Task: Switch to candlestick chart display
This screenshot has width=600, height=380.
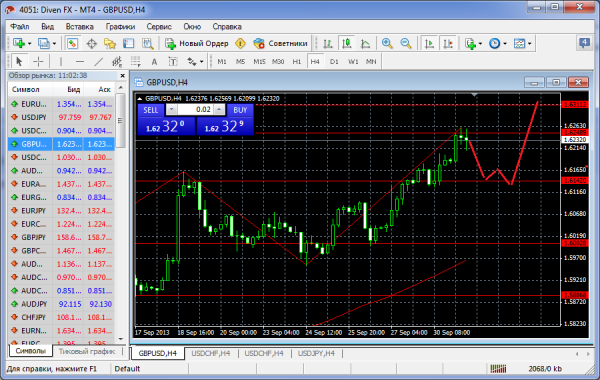Action: (347, 44)
